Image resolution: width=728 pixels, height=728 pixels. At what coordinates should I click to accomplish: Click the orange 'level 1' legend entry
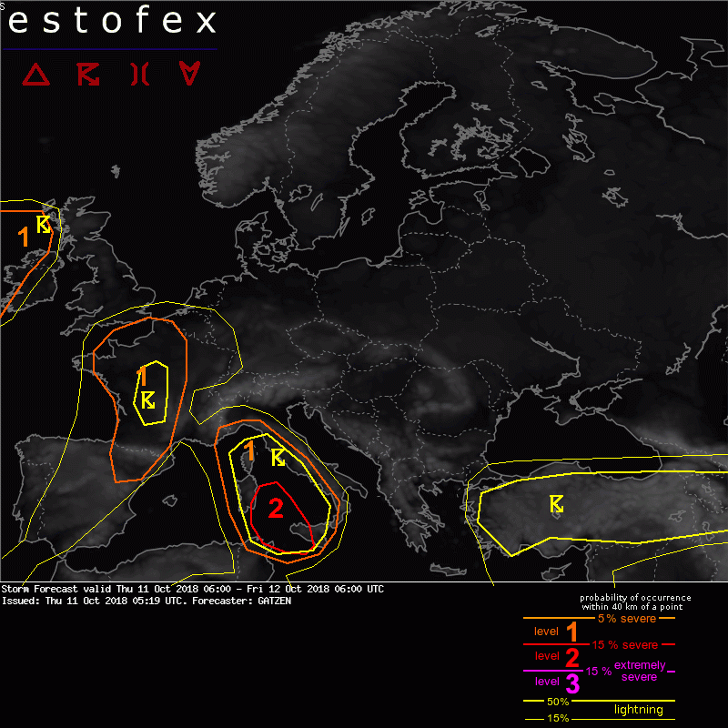click(556, 632)
